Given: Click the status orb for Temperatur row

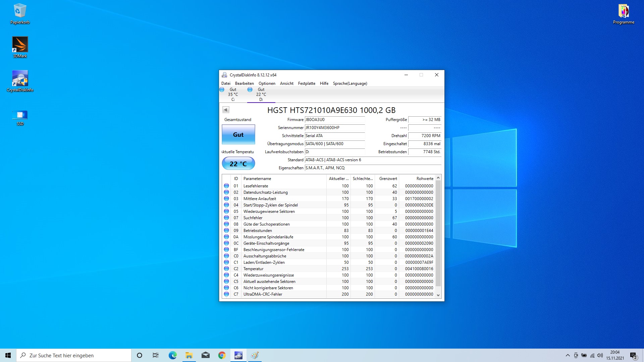Looking at the screenshot, I should [226, 268].
